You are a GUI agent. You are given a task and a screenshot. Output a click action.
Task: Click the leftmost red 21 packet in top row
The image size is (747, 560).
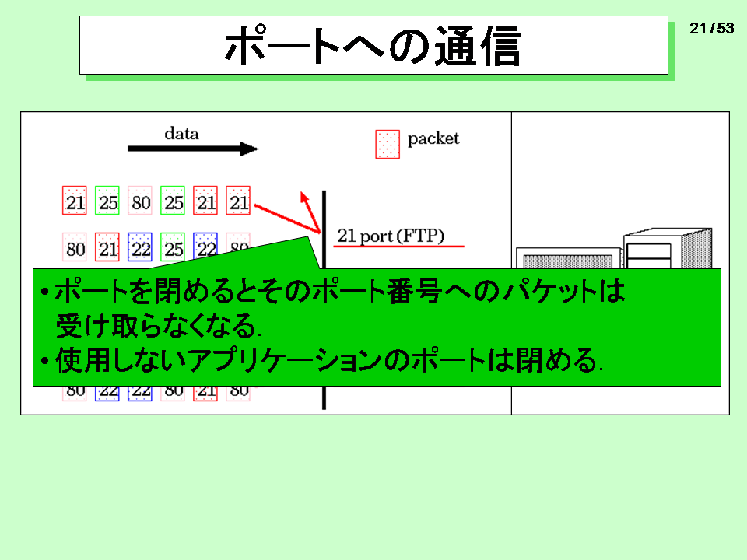75,201
